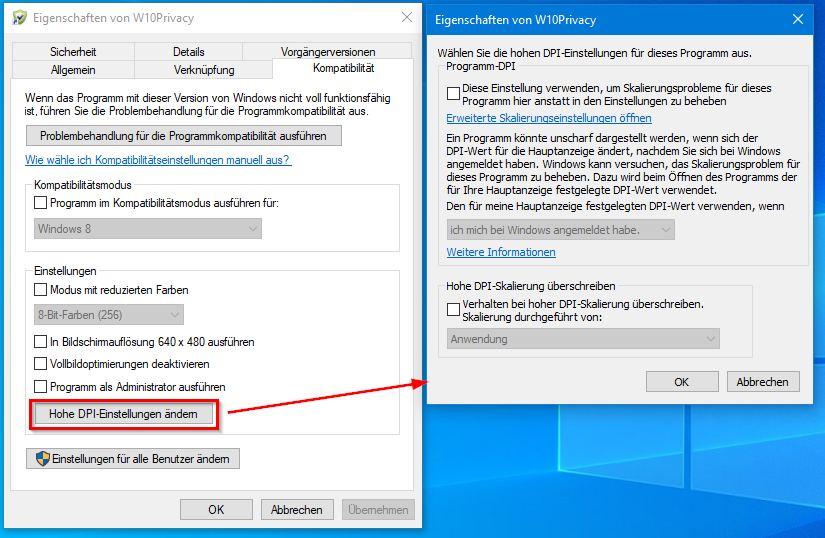Click the 'Programm-DPI' group label
This screenshot has height=538, width=825.
click(480, 66)
